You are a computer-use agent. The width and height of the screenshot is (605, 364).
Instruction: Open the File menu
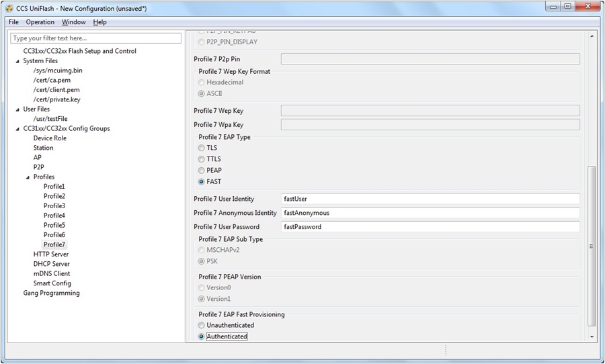click(13, 22)
